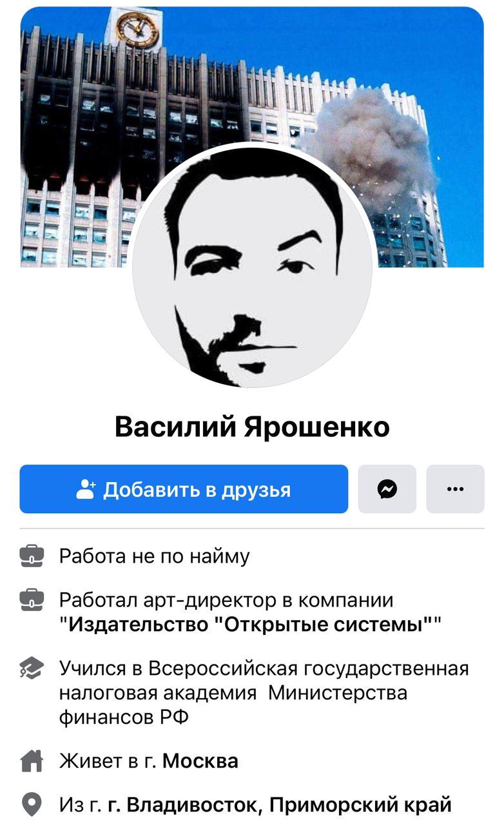The image size is (504, 825).
Task: Open Messenger chat with Василий Ярошенко
Action: [387, 489]
